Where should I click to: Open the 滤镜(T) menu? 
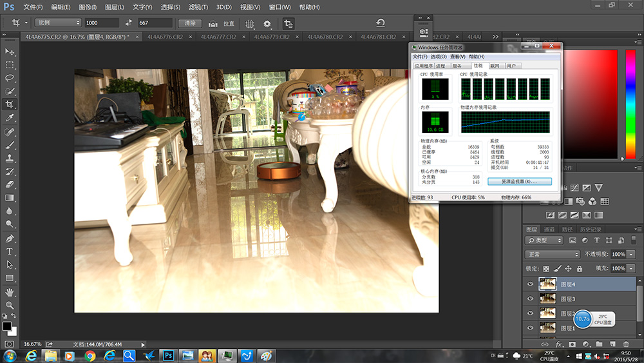(x=198, y=7)
